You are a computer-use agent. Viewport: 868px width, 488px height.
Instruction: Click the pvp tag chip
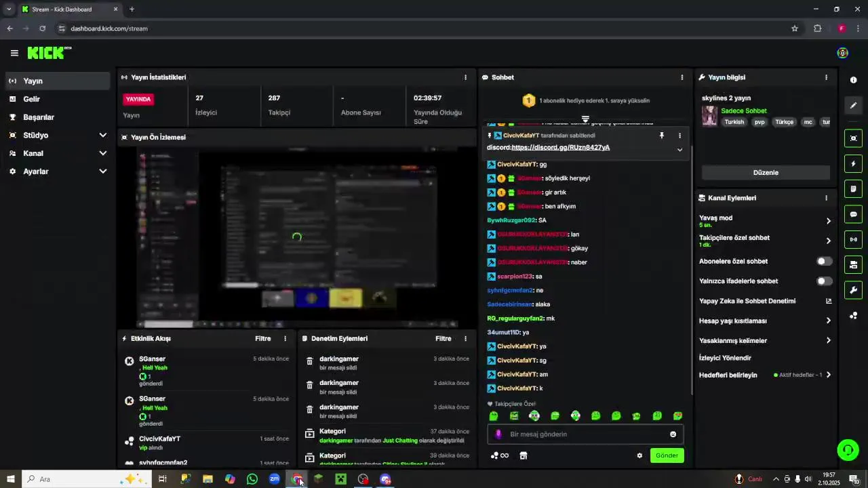coord(759,122)
